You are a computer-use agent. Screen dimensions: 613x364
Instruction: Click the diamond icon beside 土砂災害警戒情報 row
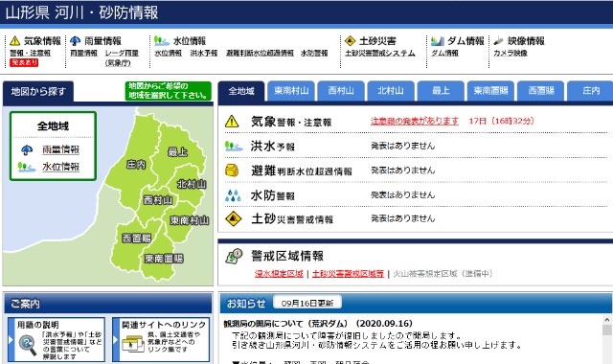234,218
